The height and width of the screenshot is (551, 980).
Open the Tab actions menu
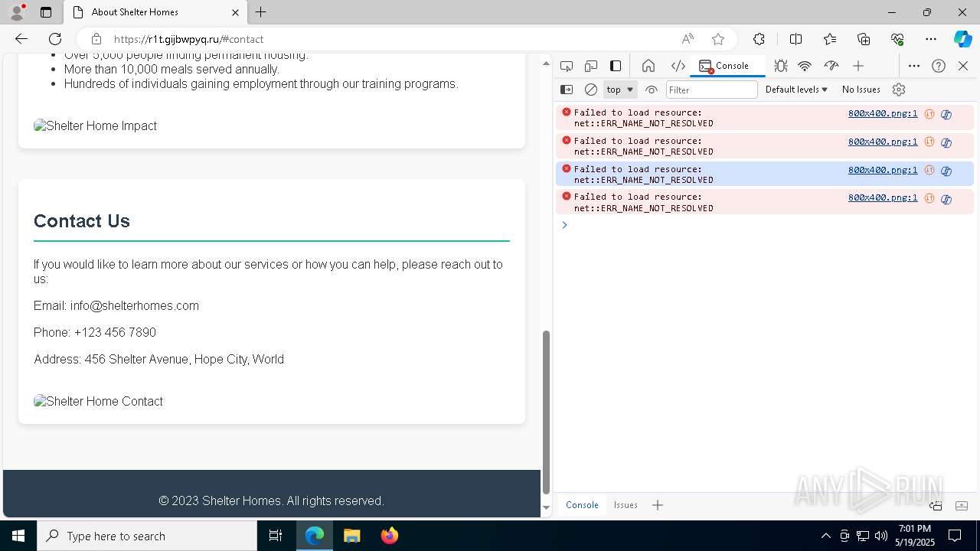[x=46, y=12]
